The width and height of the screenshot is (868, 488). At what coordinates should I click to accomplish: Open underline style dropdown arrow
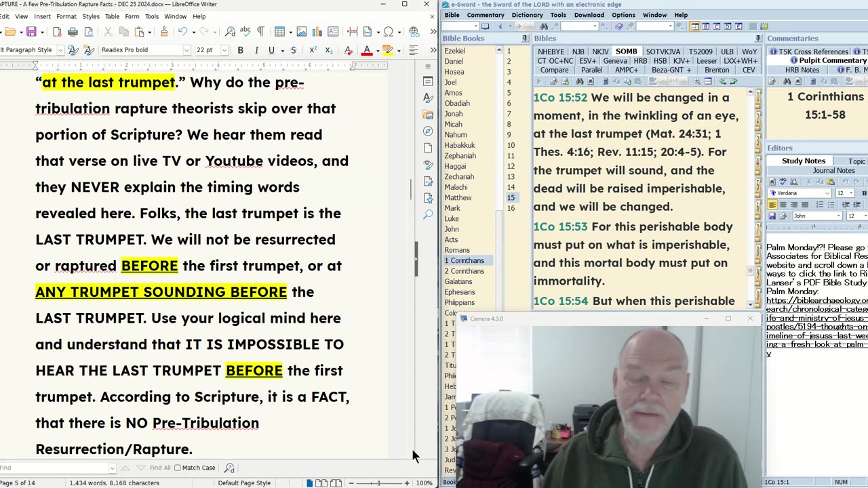(281, 50)
